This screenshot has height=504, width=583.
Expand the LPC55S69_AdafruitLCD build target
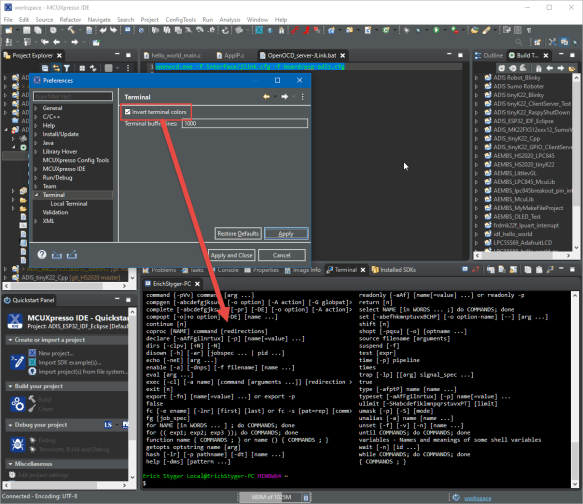(477, 243)
